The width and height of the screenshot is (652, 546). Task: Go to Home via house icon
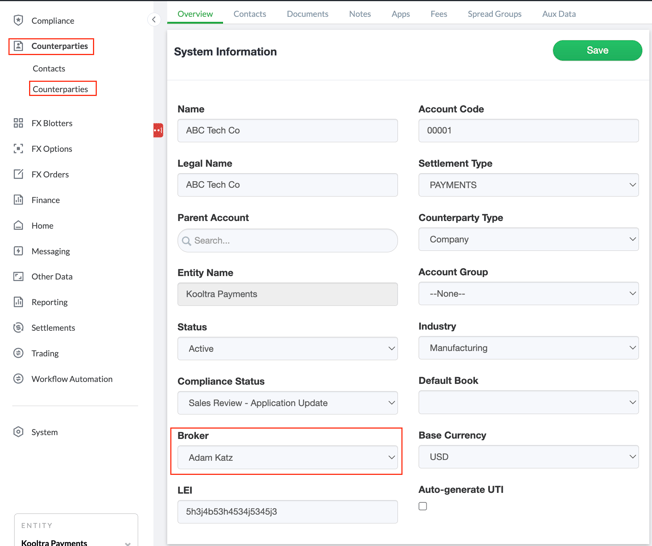pos(18,226)
